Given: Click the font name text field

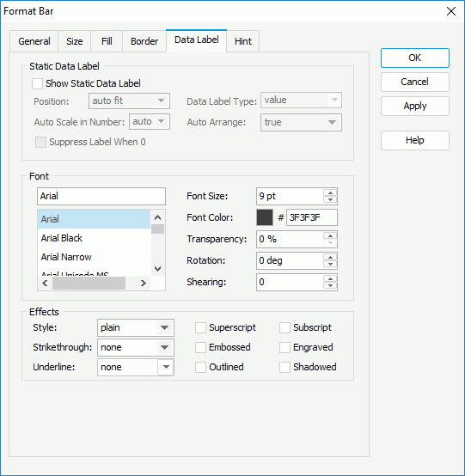Looking at the screenshot, I should pos(101,196).
